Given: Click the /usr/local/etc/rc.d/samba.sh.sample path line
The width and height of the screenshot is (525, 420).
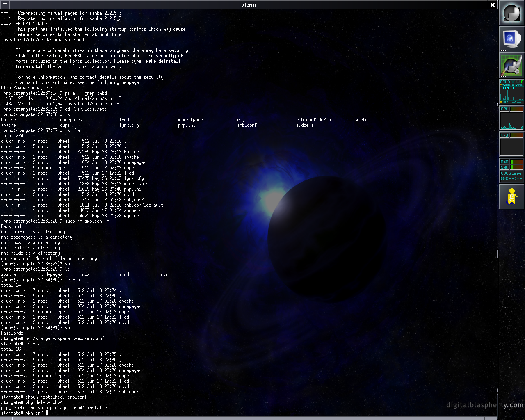Looking at the screenshot, I should pyautogui.click(x=44, y=40).
